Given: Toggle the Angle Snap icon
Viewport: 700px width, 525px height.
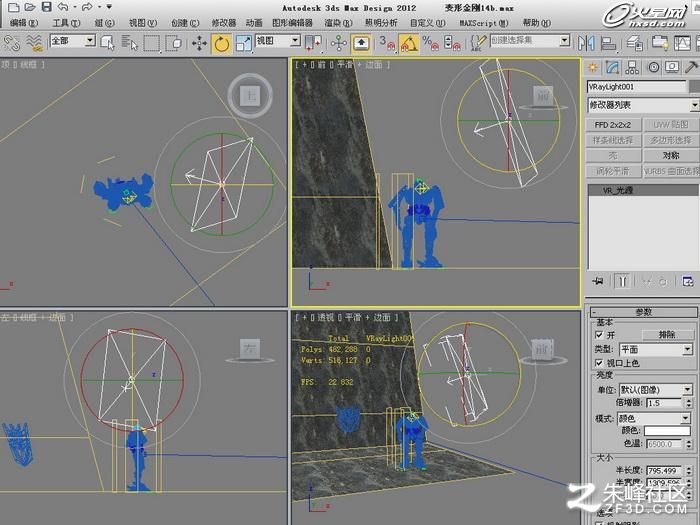Looking at the screenshot, I should (408, 43).
